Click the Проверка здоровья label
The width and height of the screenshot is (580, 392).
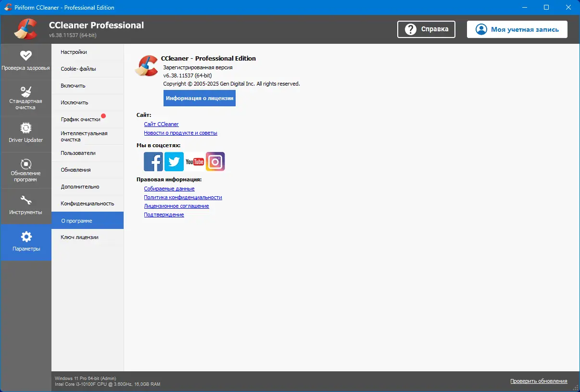(25, 68)
